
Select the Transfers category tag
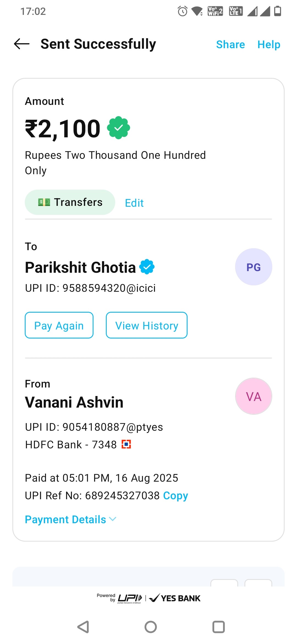70,202
